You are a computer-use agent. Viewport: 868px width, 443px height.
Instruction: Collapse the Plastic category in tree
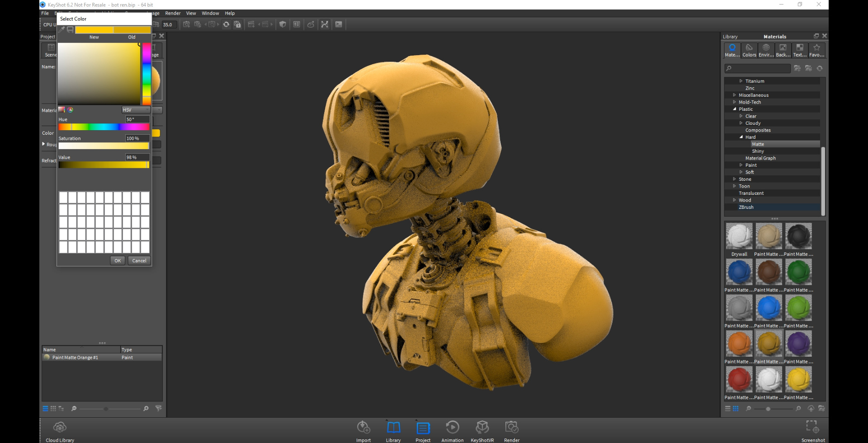pos(734,109)
